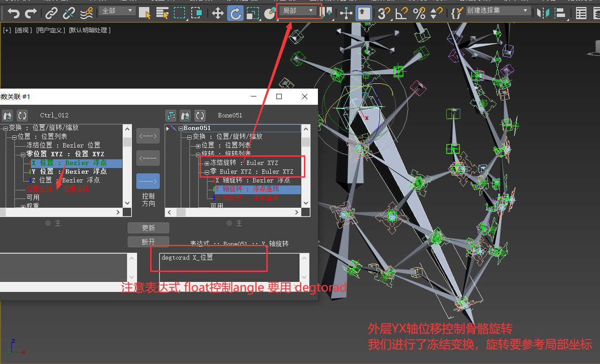Screen dimensions: 600x364
Task: Select the Z 位置 : Bezier 浮点 track
Action: [x=66, y=180]
